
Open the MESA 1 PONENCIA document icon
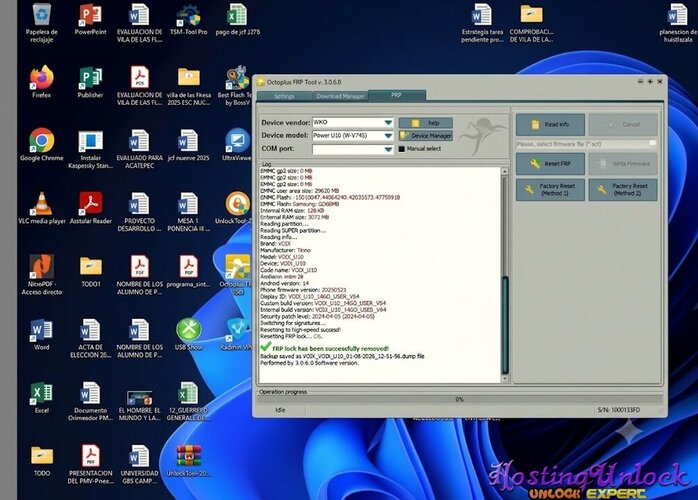[188, 212]
